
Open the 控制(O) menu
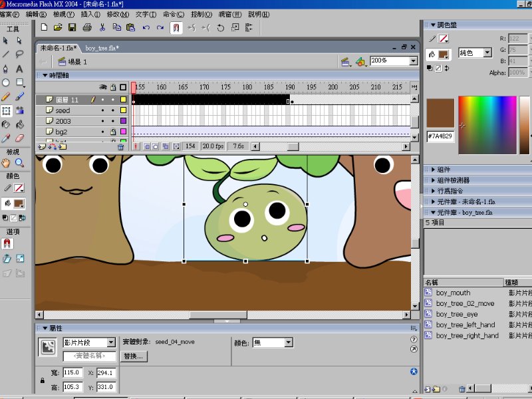201,14
